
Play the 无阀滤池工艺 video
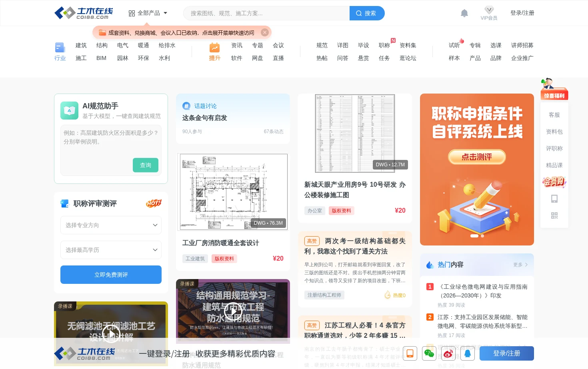point(111,333)
